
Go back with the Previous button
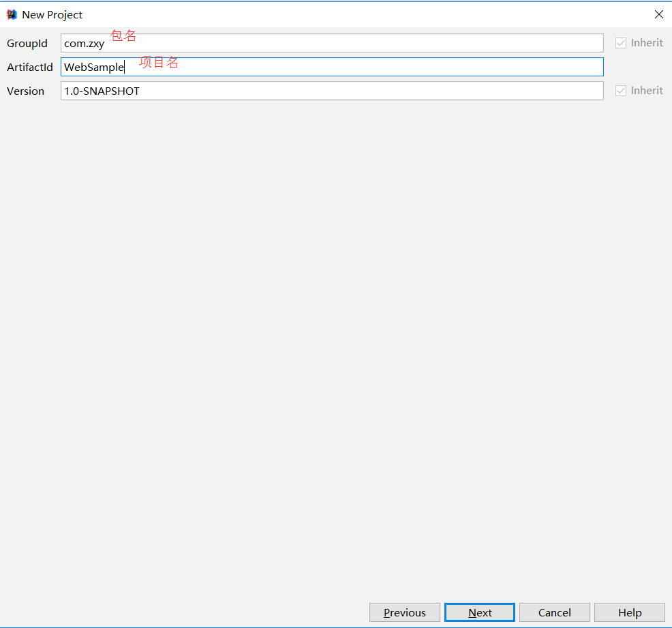point(405,612)
